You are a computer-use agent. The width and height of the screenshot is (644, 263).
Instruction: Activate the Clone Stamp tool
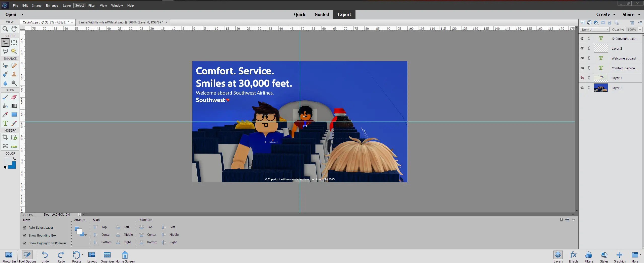[x=14, y=74]
